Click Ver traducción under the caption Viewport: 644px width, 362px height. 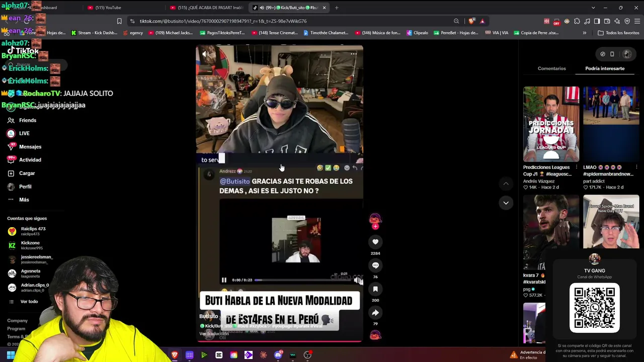coord(214,334)
